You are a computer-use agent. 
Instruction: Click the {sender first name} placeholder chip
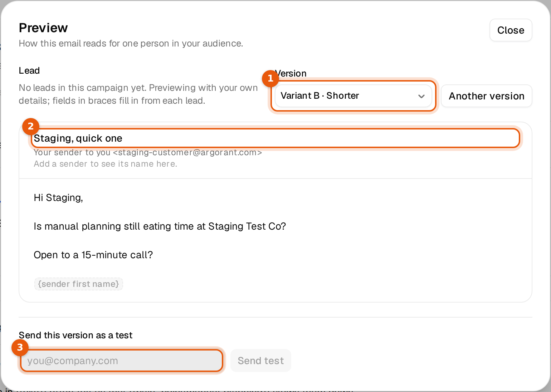click(x=79, y=284)
